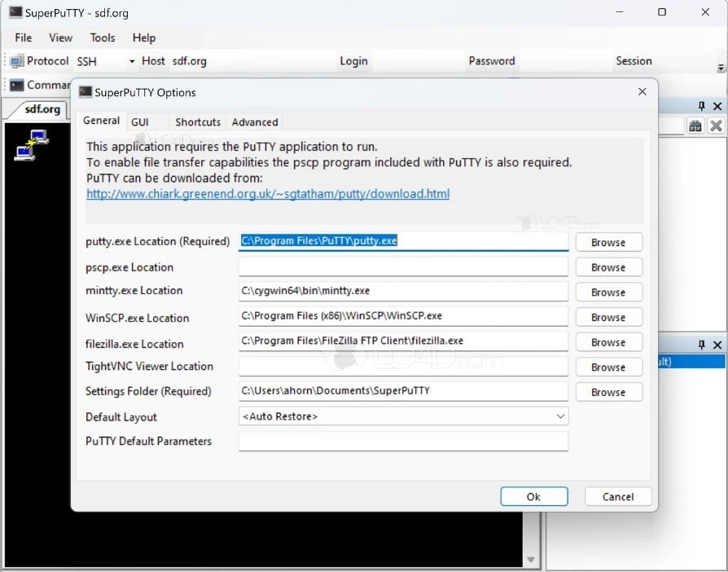This screenshot has height=572, width=728.
Task: Select the General tab
Action: click(x=101, y=121)
